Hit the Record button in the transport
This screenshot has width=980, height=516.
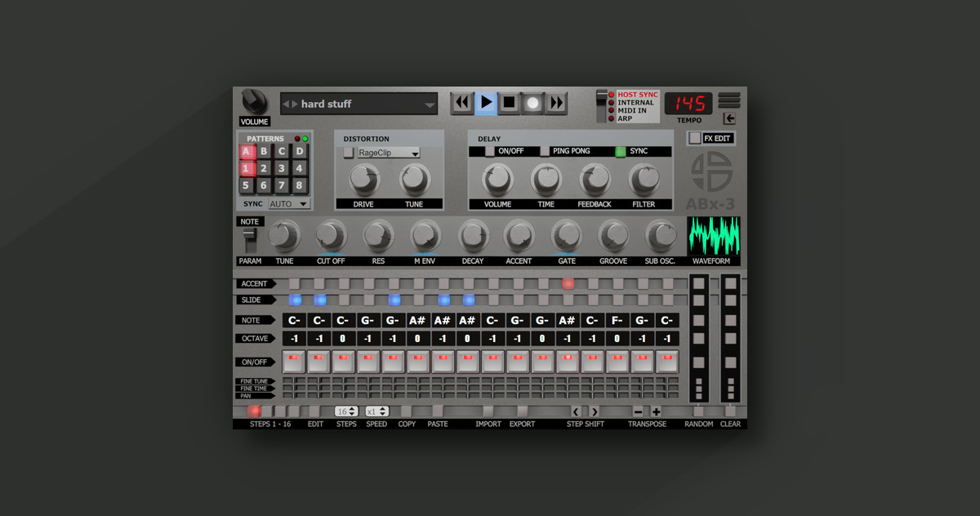[532, 103]
